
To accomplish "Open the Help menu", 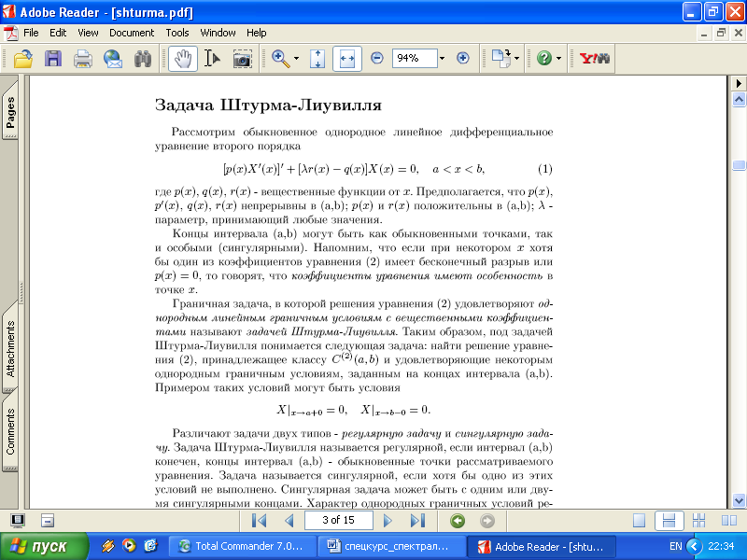I will tap(256, 33).
